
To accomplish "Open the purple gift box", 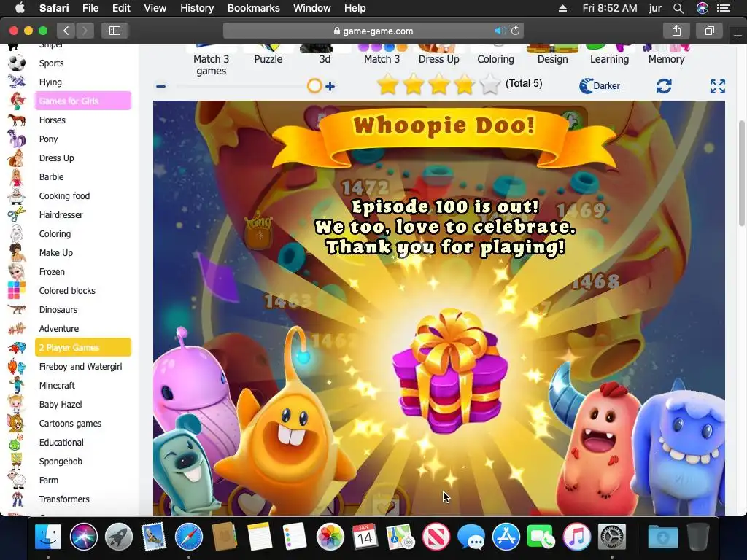I will pos(450,370).
